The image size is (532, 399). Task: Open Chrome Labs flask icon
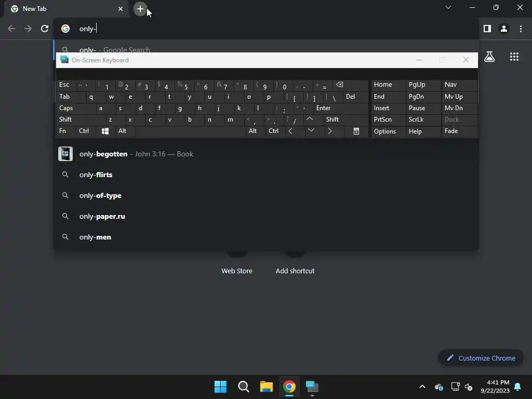(489, 57)
